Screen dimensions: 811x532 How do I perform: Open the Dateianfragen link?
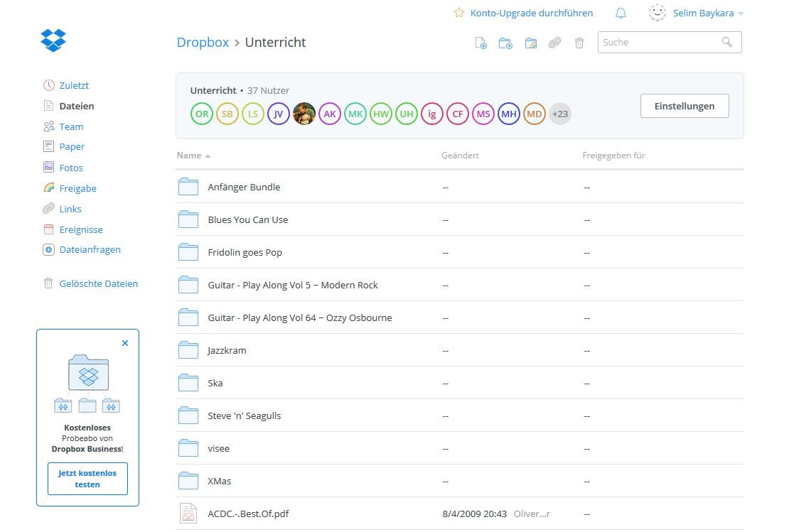(90, 250)
